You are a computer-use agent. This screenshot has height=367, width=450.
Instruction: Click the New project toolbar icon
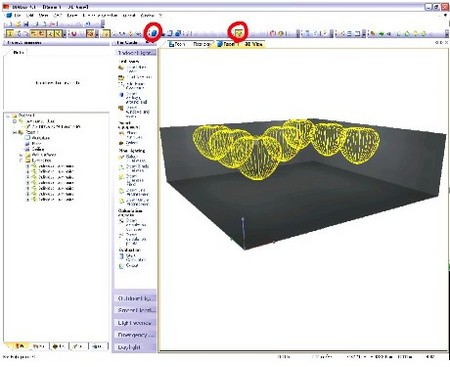point(10,24)
